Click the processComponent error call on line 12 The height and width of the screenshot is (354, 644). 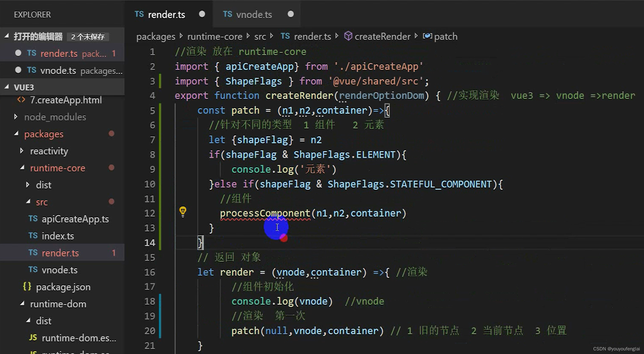(265, 213)
